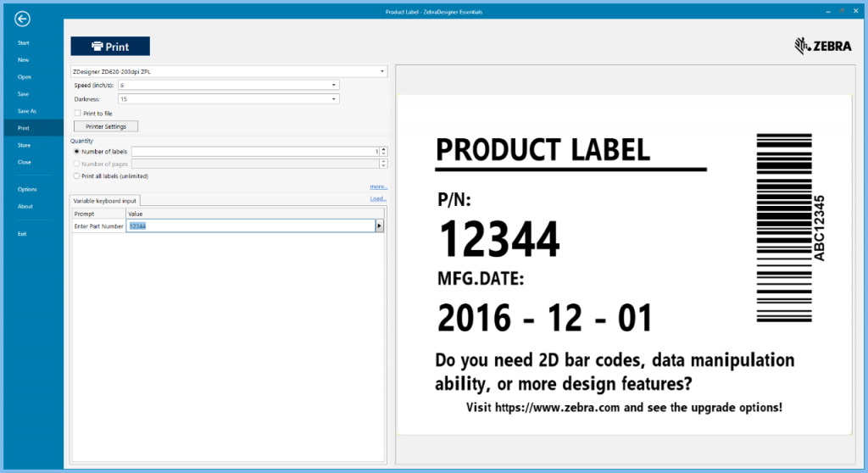Enable Print to file checkbox
The image size is (868, 473).
pyautogui.click(x=77, y=113)
